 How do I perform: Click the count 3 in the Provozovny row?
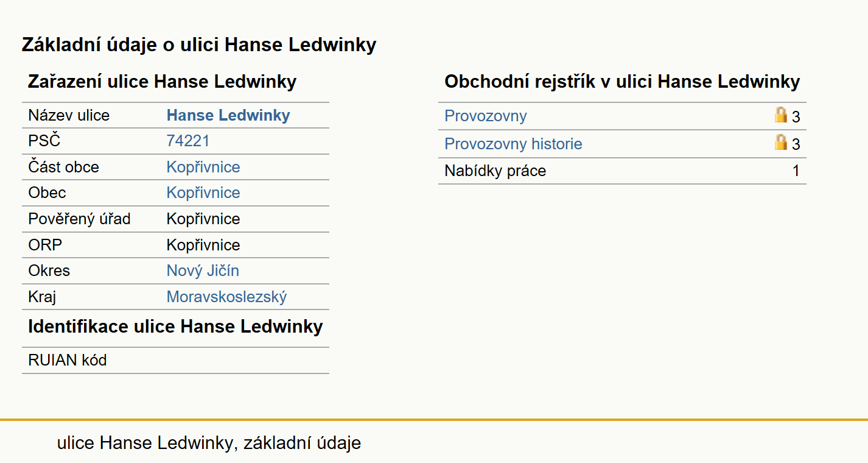(x=796, y=116)
